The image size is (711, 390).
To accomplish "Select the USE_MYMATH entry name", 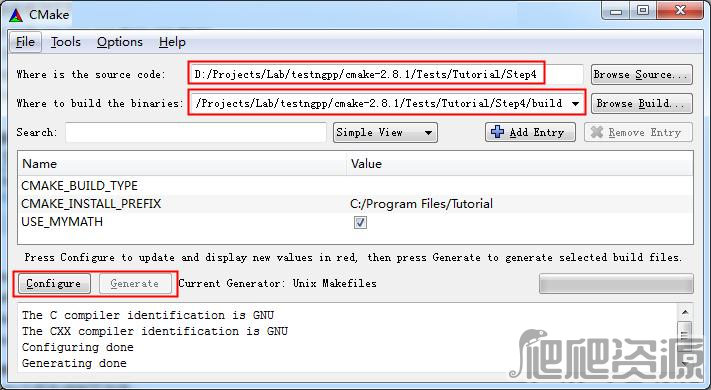I will (x=62, y=222).
